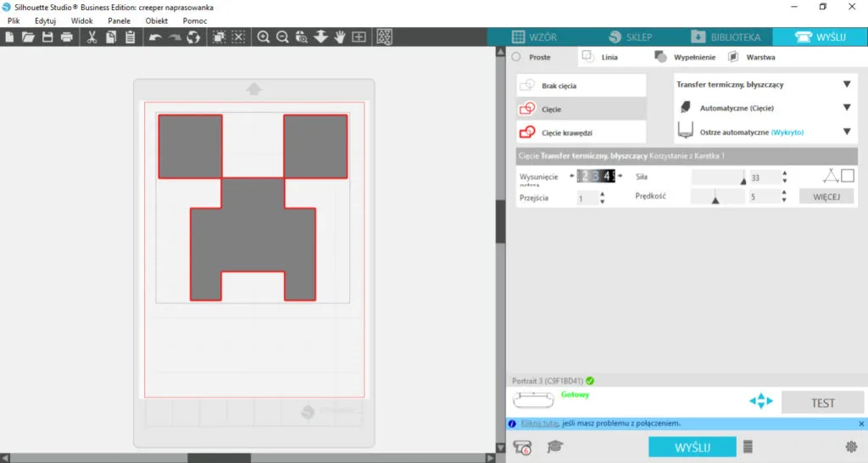
Task: Choose the Cięcie cut mode
Action: click(581, 109)
